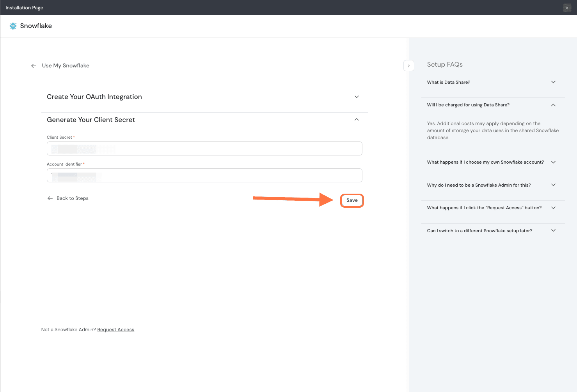The image size is (577, 392).
Task: Expand the What is Data Share FAQ
Action: click(553, 82)
